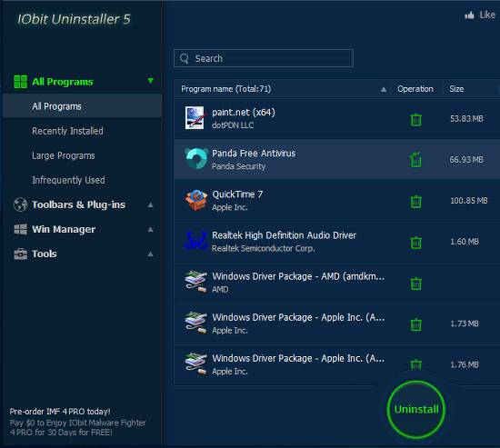Select the icon of the 1.73 MB Apple driver
Image resolution: width=500 pixels, height=448 pixels.
click(x=195, y=323)
